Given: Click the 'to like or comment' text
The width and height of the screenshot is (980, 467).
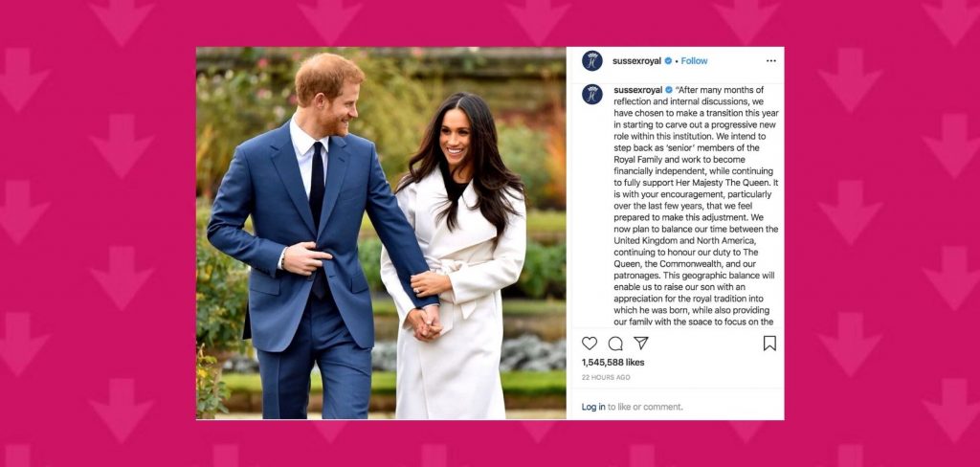Looking at the screenshot, I should coord(646,407).
